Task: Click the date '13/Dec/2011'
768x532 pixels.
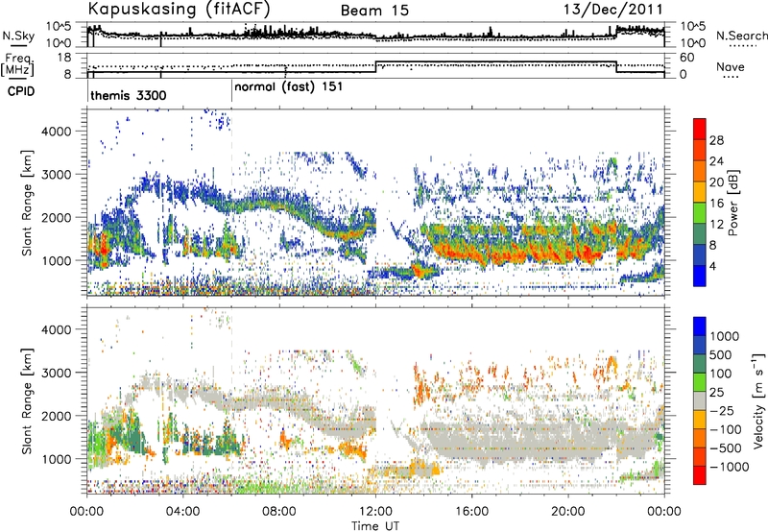Action: click(612, 10)
